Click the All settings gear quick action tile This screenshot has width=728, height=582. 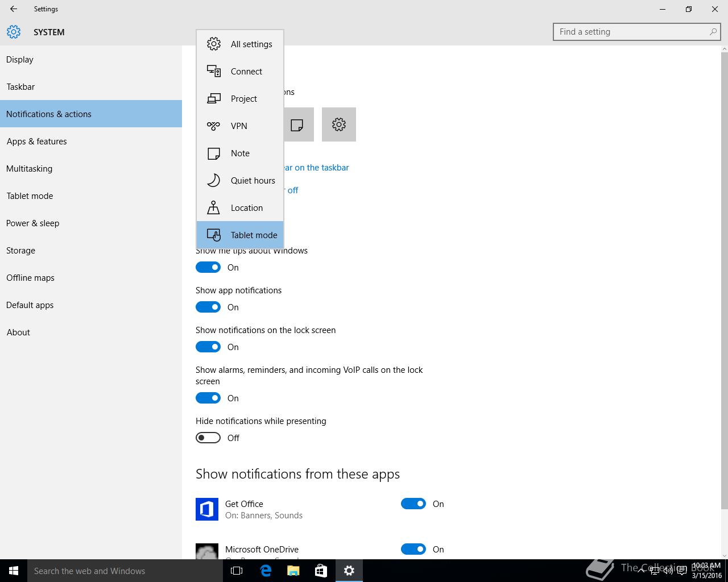[339, 124]
